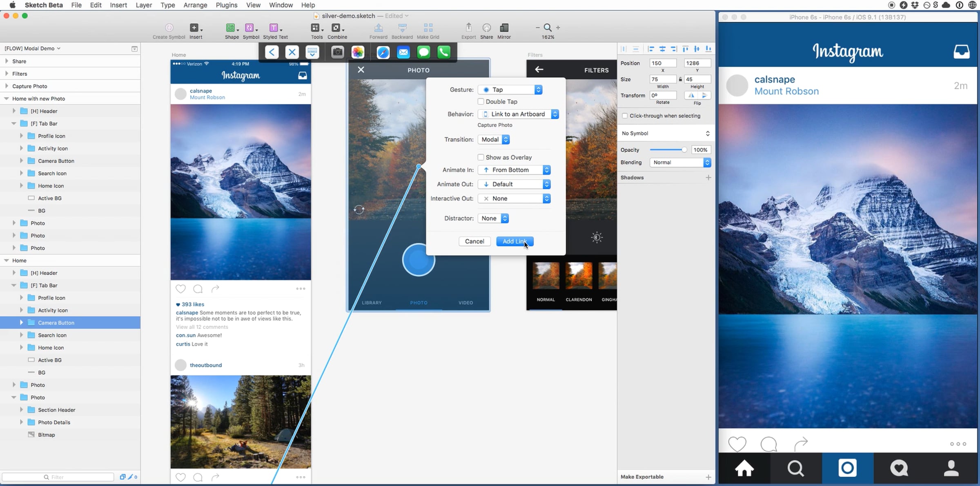Image resolution: width=980 pixels, height=486 pixels.
Task: Open the Window menu
Action: point(281,5)
